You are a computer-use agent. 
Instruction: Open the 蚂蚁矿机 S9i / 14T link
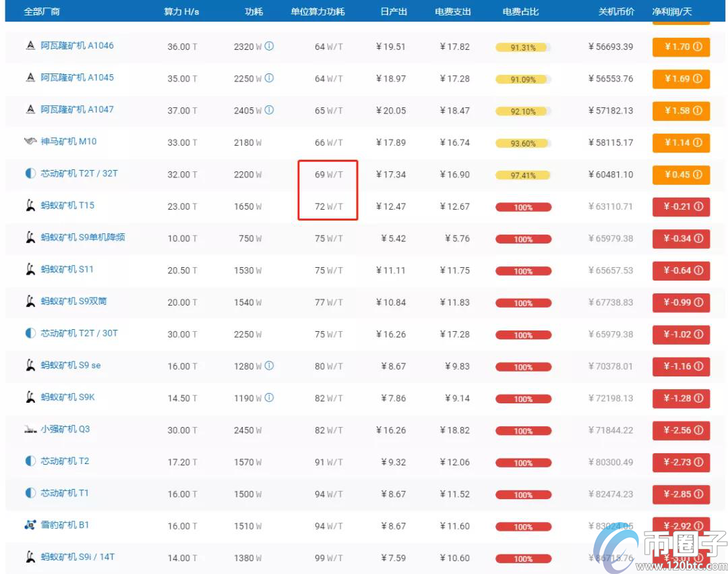(x=78, y=557)
